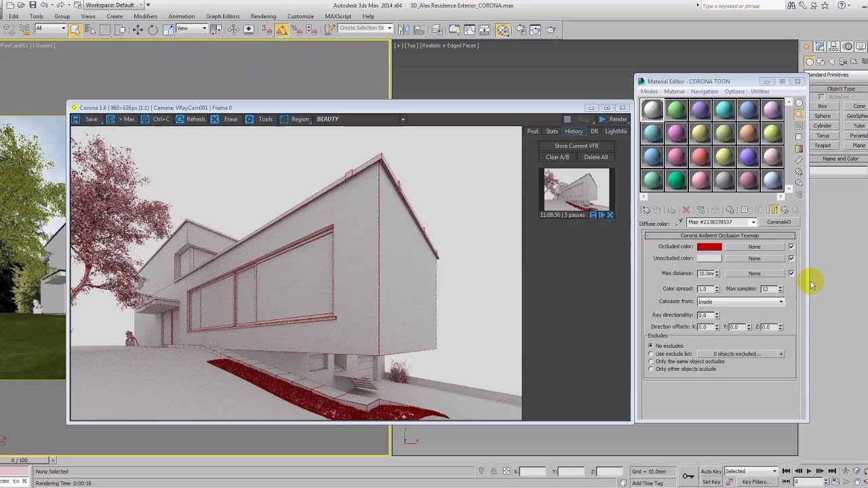
Task: Open the BEAUTY render element dropdown
Action: pos(359,119)
